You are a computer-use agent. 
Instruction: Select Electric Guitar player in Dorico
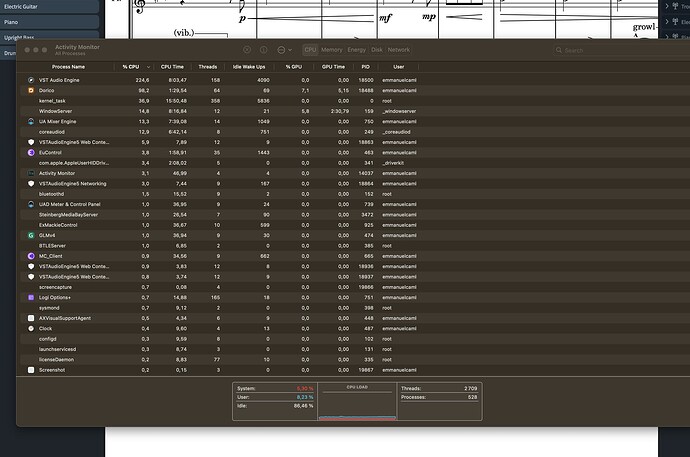click(49, 7)
